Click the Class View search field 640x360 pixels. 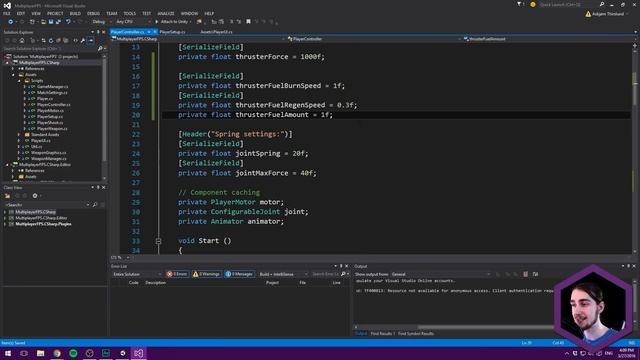click(46, 204)
